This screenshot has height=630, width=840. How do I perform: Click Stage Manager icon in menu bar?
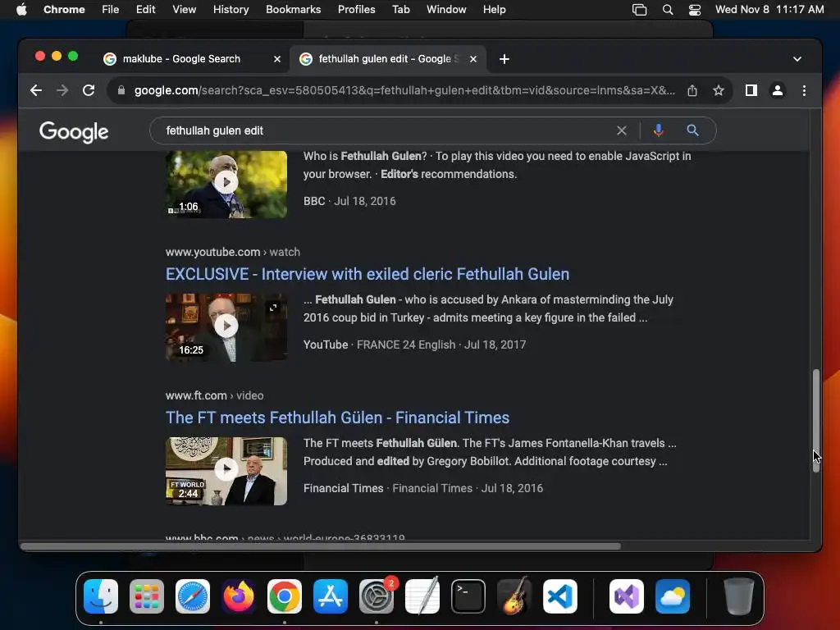point(639,10)
